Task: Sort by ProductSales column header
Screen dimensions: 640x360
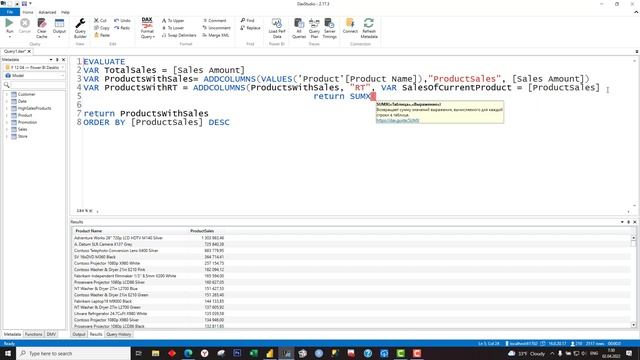Action: (202, 231)
